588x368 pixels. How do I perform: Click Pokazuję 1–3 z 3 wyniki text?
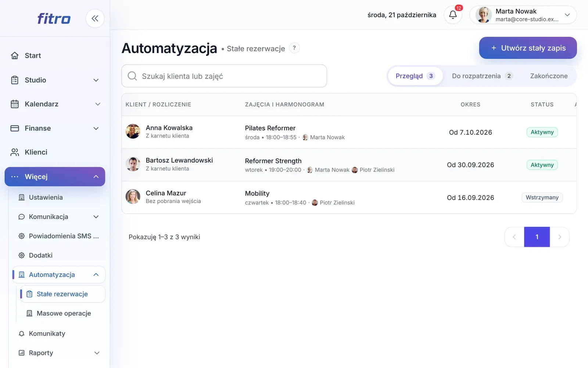pos(164,237)
